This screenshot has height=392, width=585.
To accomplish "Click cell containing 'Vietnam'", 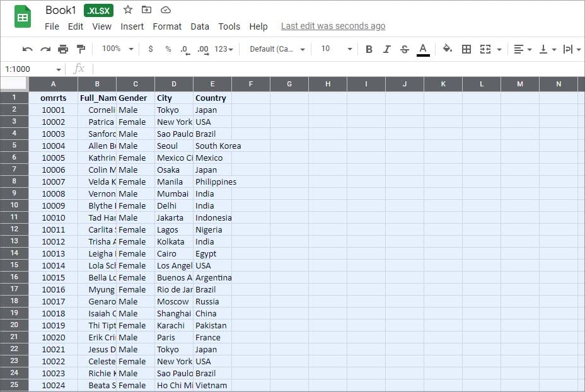I will pyautogui.click(x=212, y=385).
